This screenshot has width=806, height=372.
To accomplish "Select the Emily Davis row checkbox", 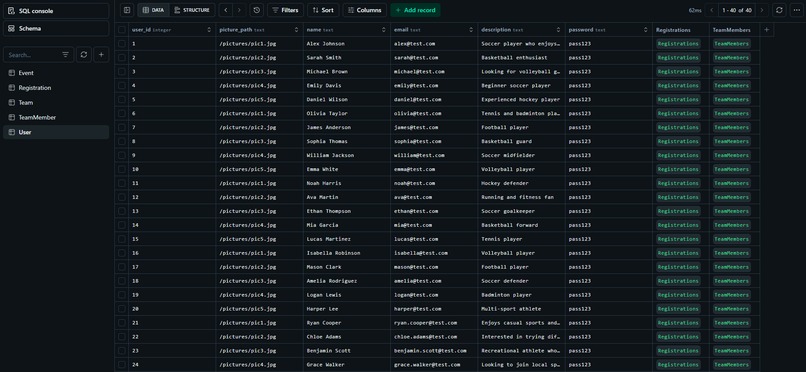I will (122, 85).
